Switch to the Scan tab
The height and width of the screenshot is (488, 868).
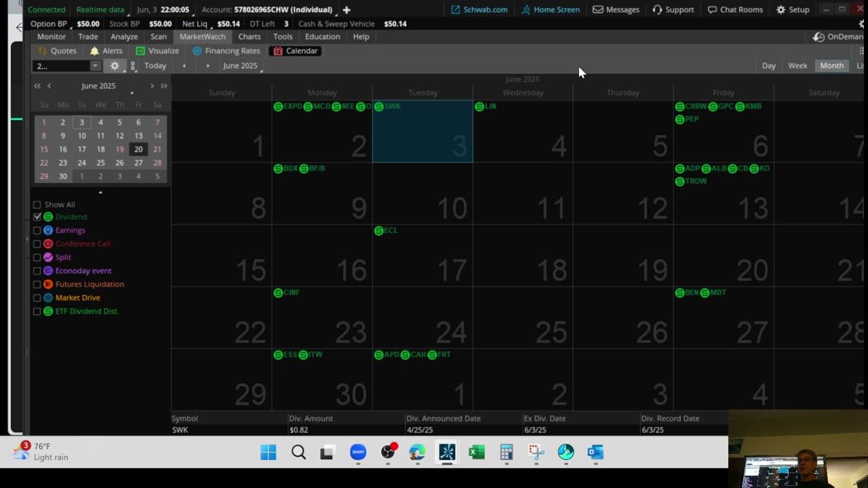[x=159, y=37]
